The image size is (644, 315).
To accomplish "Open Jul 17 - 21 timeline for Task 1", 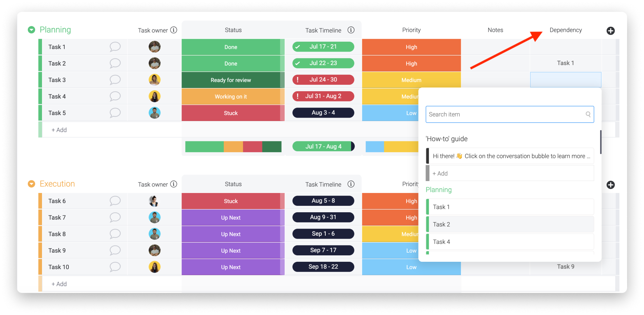I will 323,47.
